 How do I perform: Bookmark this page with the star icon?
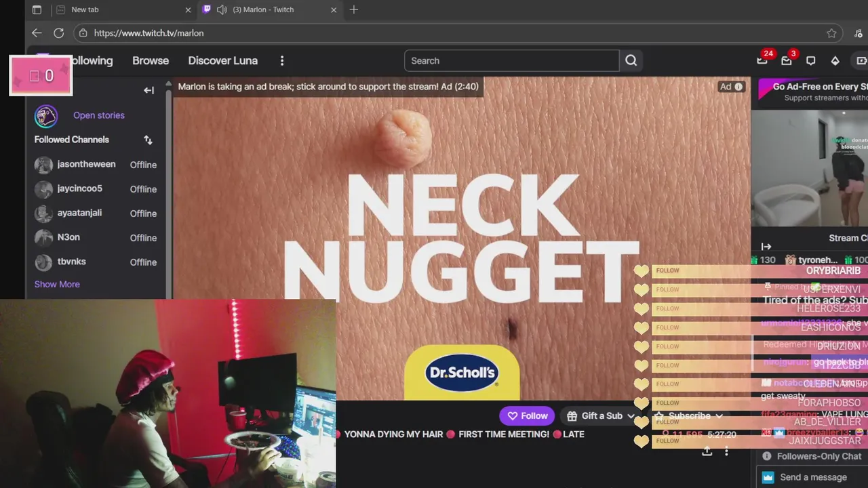point(831,33)
